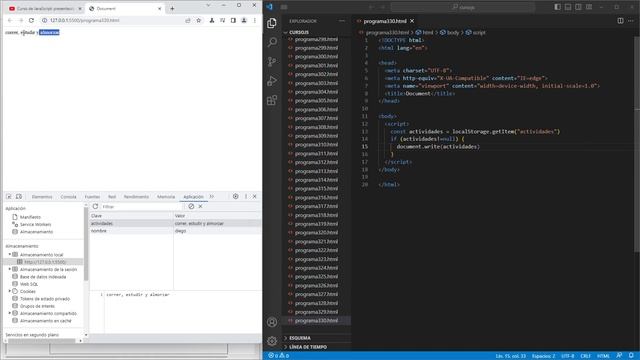This screenshot has width=640, height=360.
Task: Toggle the primary sidebar layout icon
Action: pos(558,7)
